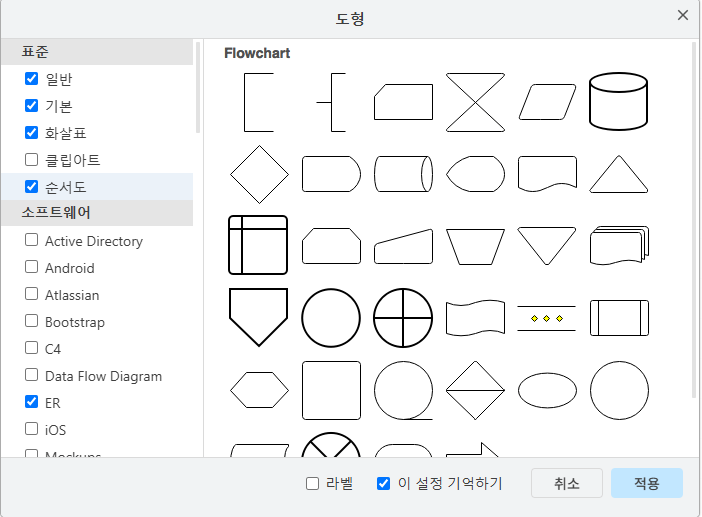702x517 pixels.
Task: Click the library list scrollbar
Action: (x=198, y=88)
